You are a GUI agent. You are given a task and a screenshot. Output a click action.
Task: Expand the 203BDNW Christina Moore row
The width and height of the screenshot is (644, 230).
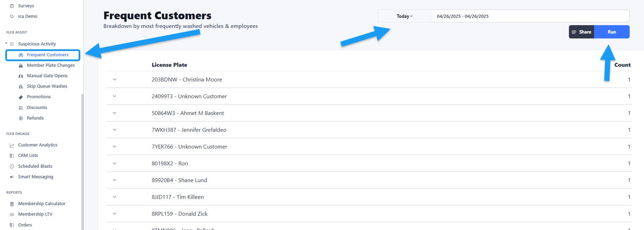pyautogui.click(x=115, y=79)
